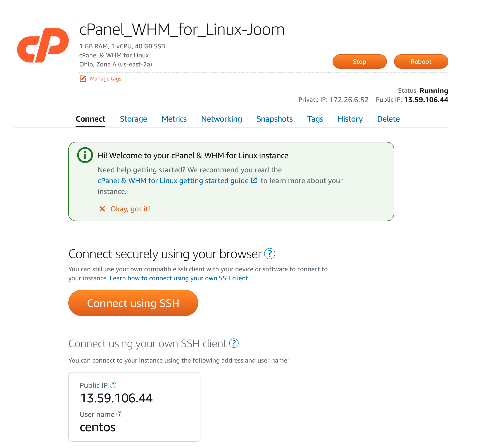The height and width of the screenshot is (448, 490).
Task: Open the History tab
Action: (350, 119)
